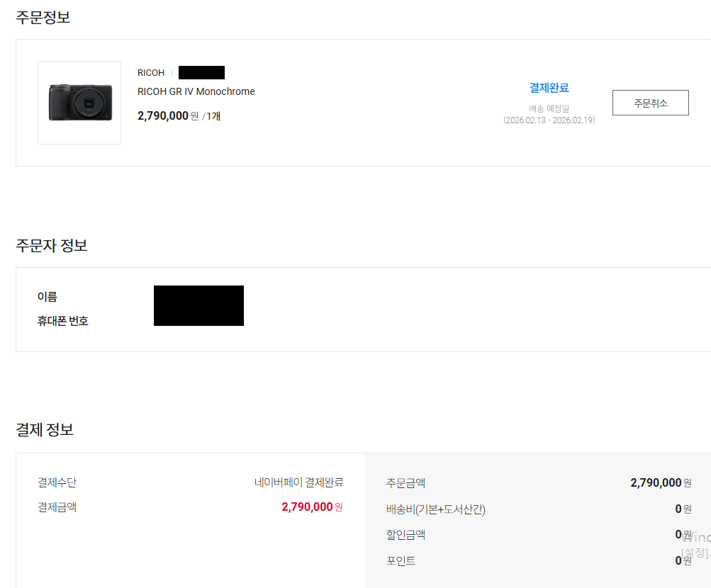This screenshot has width=711, height=588.
Task: Click the 주문취소 (order cancel) button
Action: coord(650,103)
